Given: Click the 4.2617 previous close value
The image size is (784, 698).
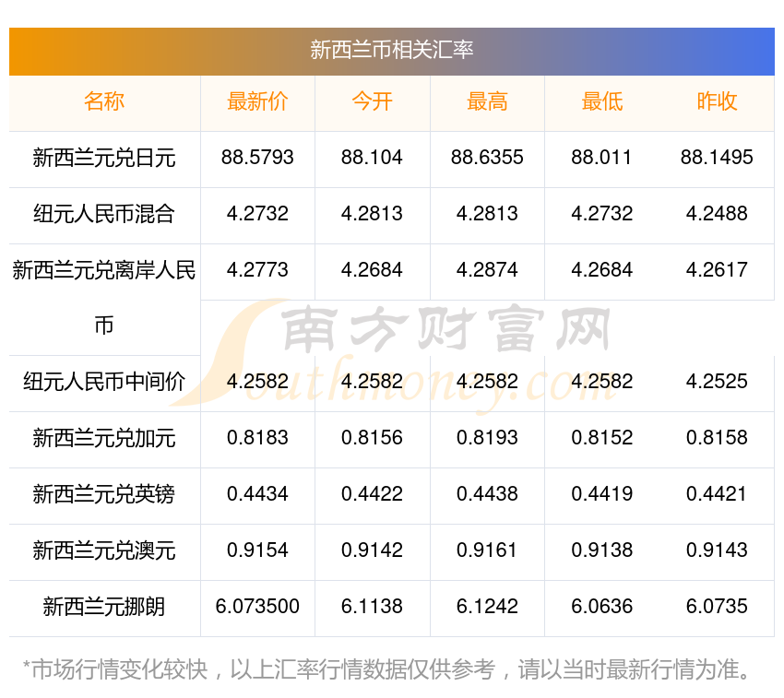Looking at the screenshot, I should (x=717, y=270).
